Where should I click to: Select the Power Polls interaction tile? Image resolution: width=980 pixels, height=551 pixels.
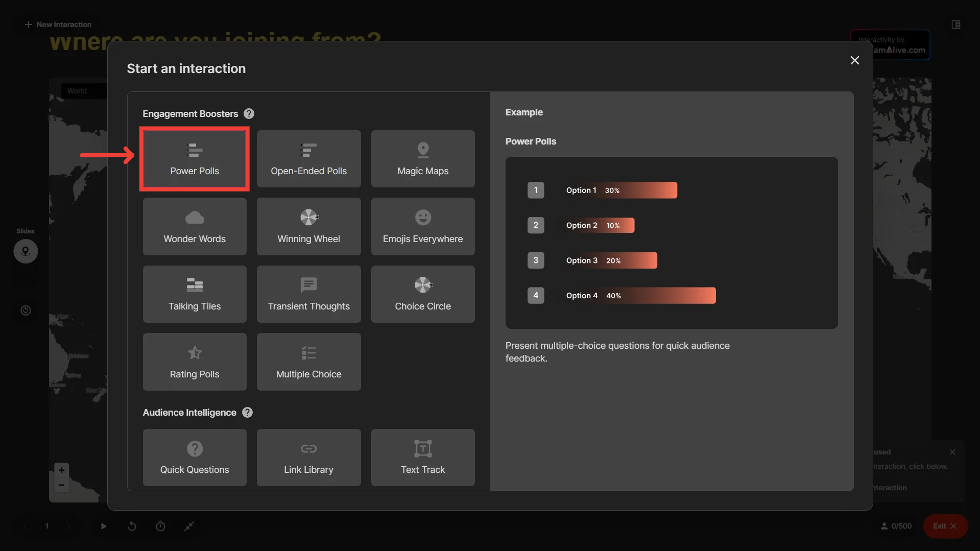point(194,159)
